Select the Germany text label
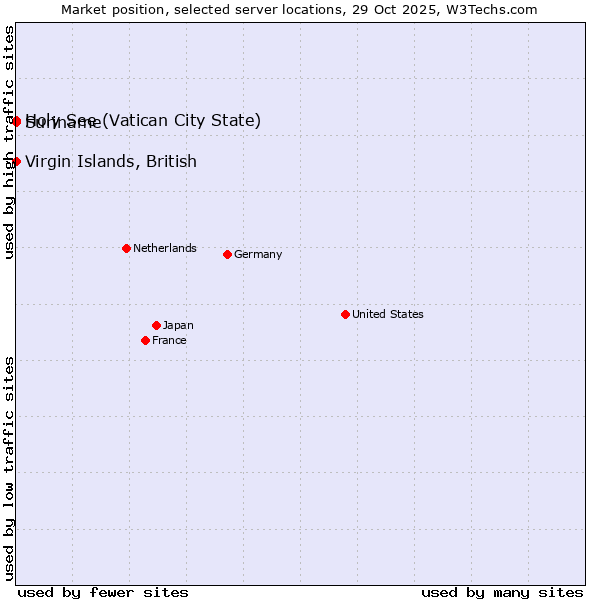This screenshot has width=600, height=600. (x=258, y=254)
